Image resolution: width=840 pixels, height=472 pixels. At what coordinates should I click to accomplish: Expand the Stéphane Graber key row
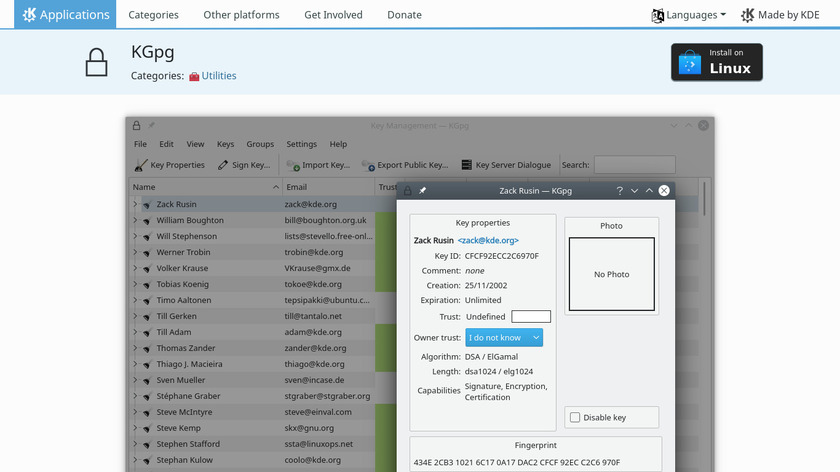click(x=136, y=396)
